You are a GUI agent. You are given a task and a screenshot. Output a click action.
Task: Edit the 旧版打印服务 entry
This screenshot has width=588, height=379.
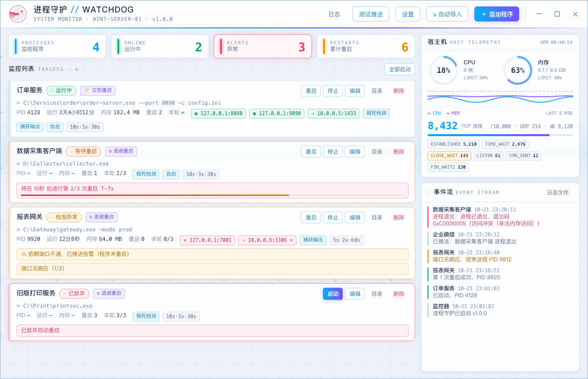coord(355,294)
